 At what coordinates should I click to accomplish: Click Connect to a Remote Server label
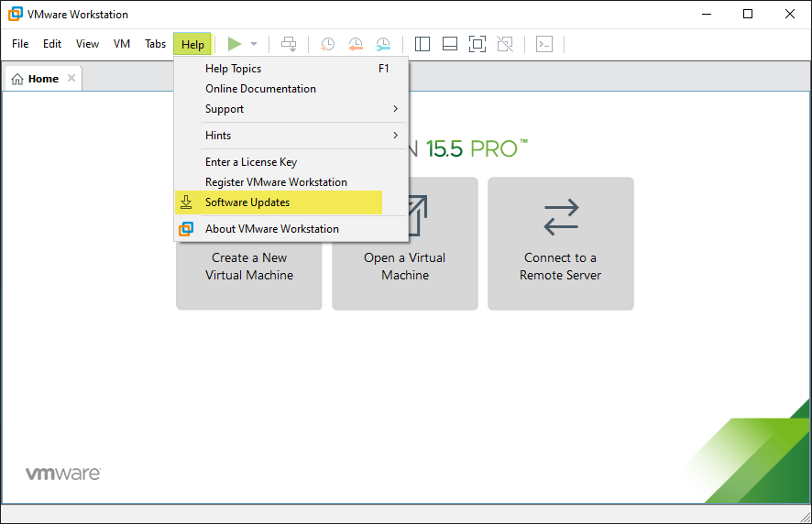pos(560,267)
